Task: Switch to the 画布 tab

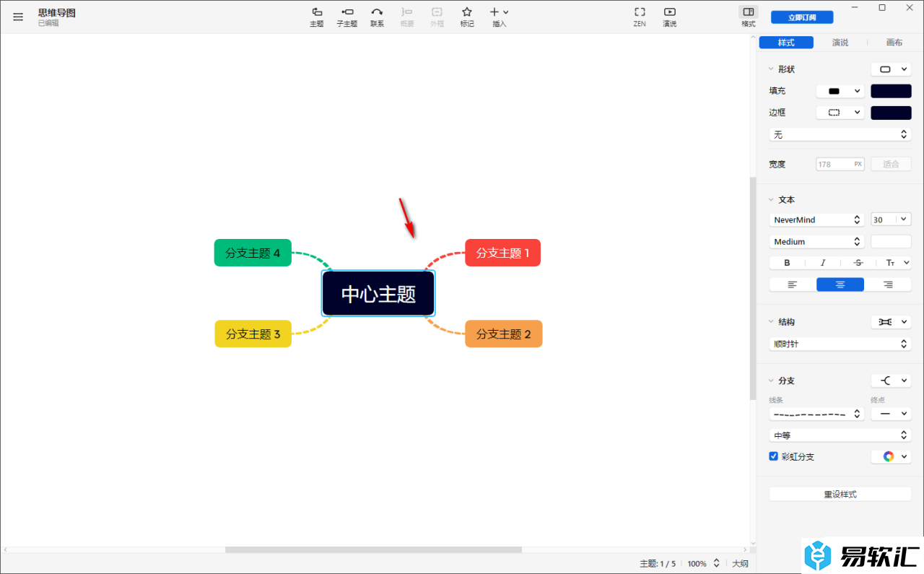Action: [894, 43]
